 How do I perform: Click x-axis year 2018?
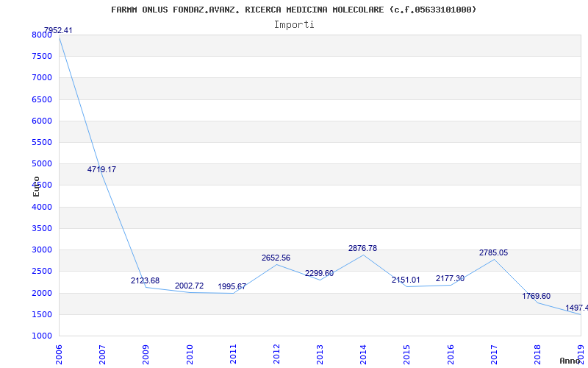click(x=538, y=354)
